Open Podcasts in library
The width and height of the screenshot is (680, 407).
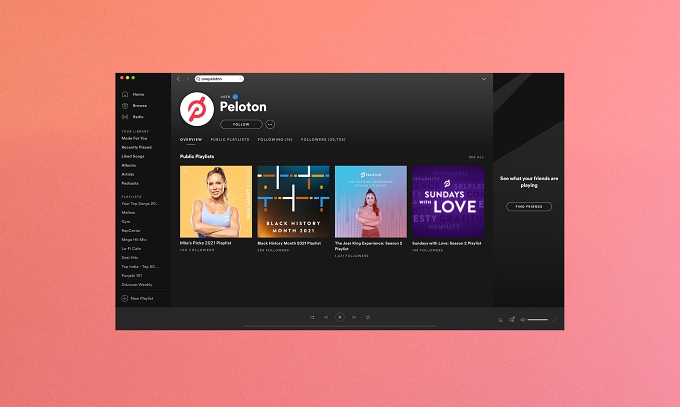click(130, 184)
